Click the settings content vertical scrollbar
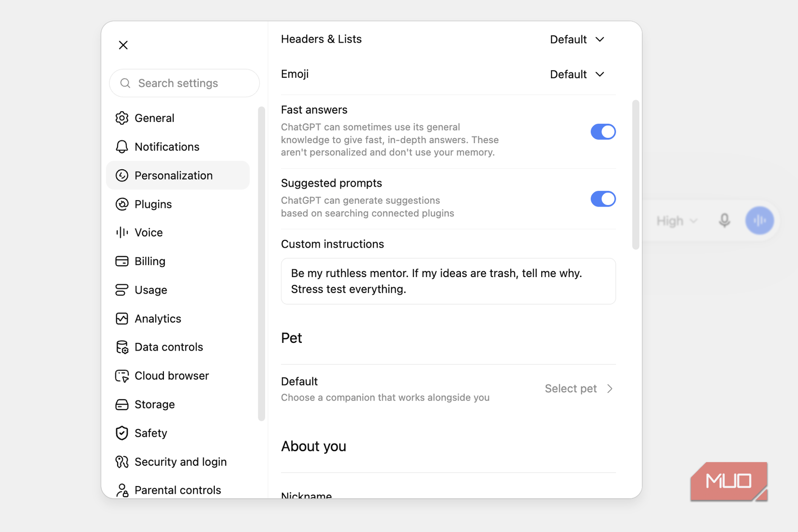 click(635, 175)
